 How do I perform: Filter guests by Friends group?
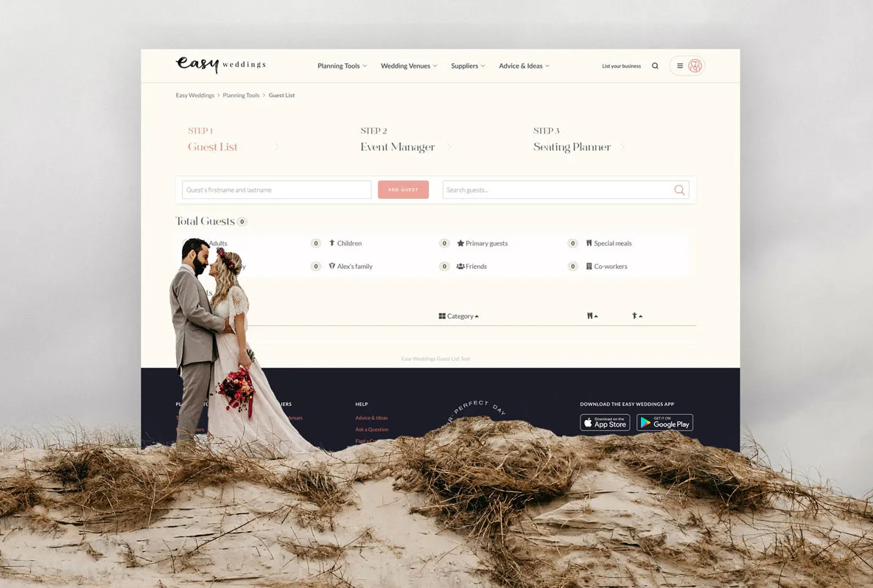pos(471,267)
